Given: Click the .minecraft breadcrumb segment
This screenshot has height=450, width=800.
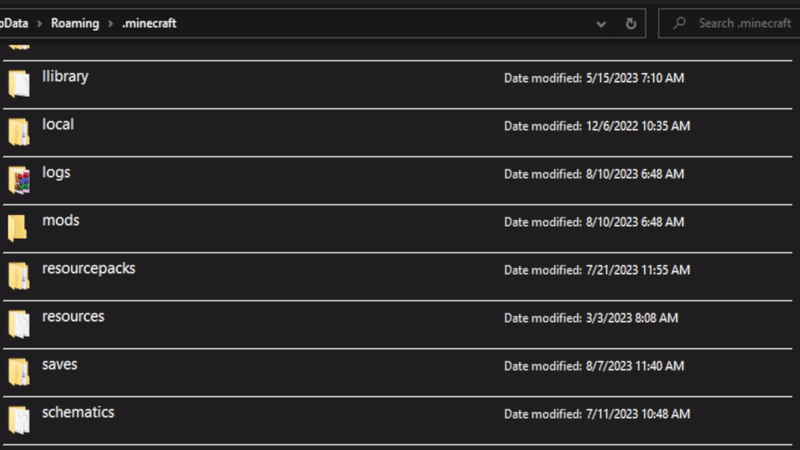Looking at the screenshot, I should coord(148,23).
